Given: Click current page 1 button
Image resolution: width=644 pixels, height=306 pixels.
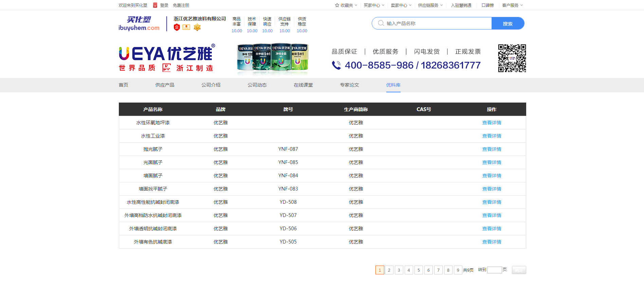Looking at the screenshot, I should 380,270.
